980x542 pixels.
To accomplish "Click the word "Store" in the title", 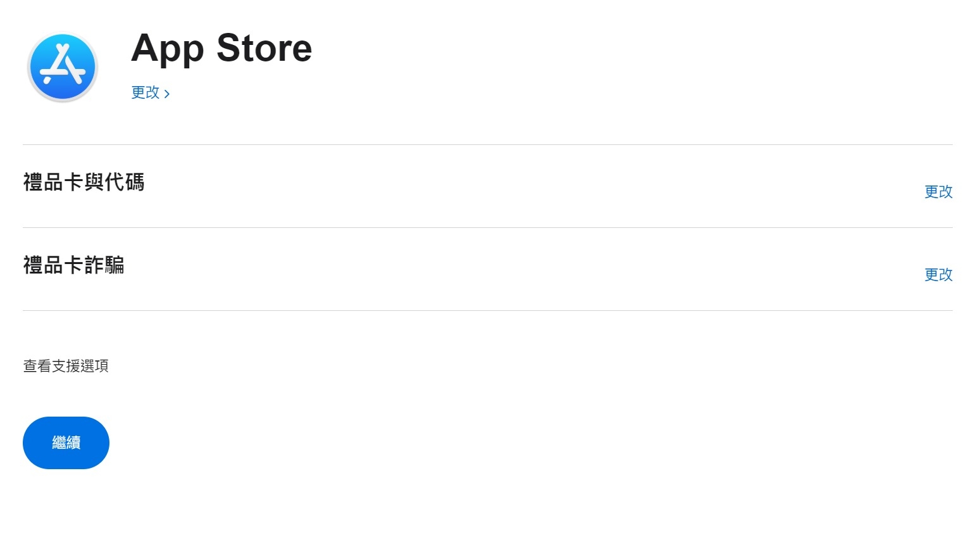I will (x=264, y=48).
